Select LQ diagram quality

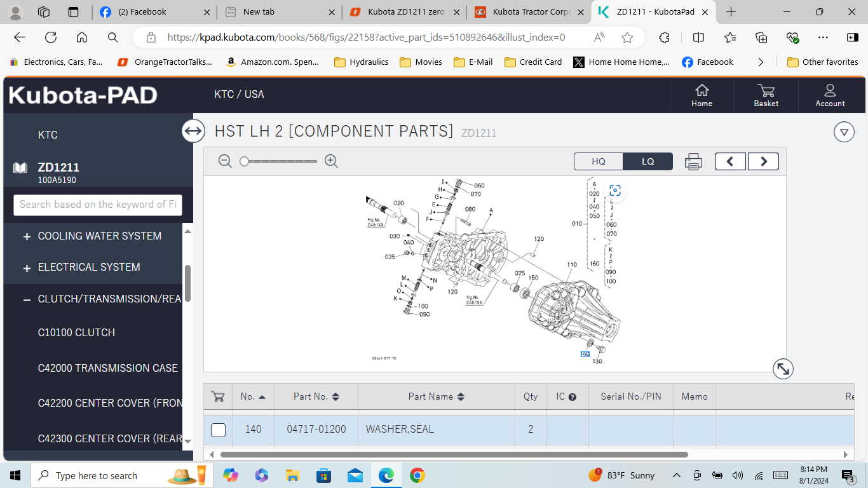(x=648, y=161)
